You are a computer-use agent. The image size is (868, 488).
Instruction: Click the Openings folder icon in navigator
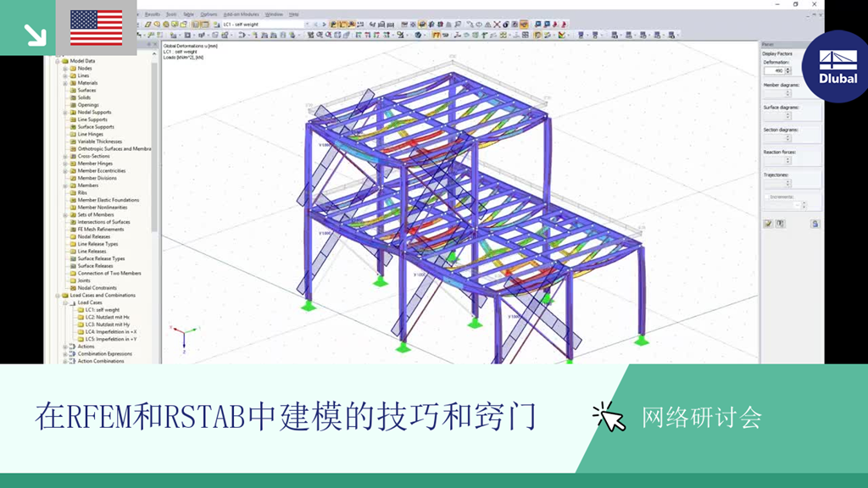point(73,104)
